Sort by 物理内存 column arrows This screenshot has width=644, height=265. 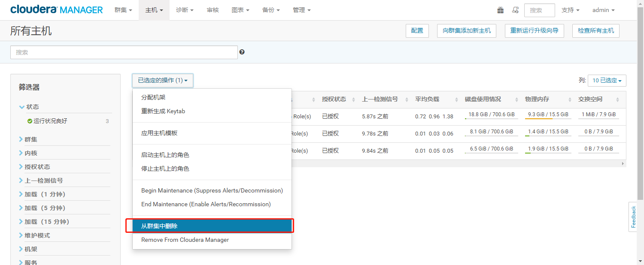pos(570,99)
